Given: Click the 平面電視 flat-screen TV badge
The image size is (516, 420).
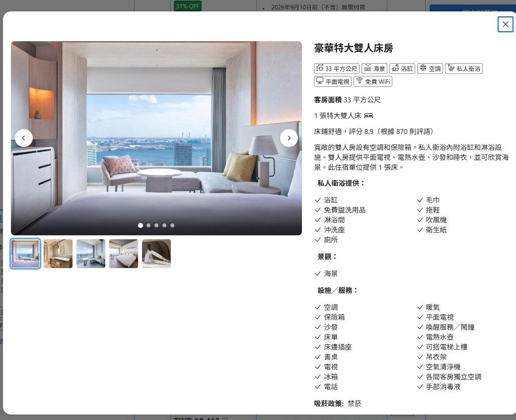Looking at the screenshot, I should point(333,81).
